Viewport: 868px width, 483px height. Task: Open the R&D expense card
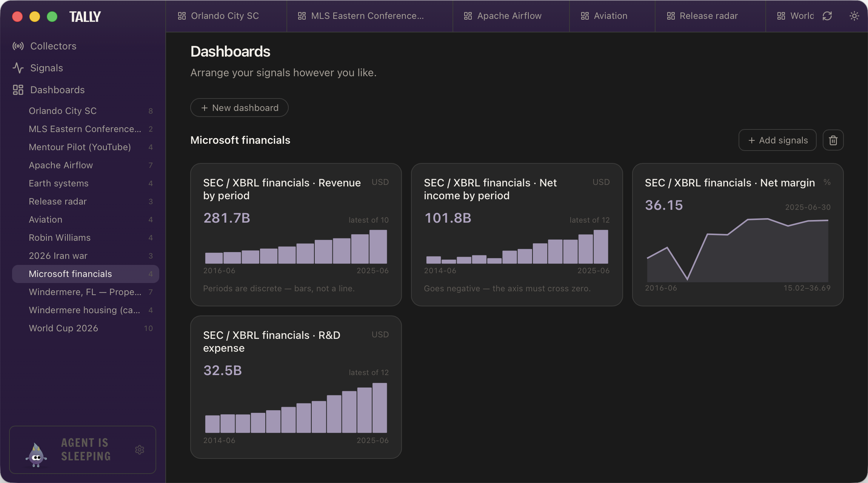[x=296, y=387]
